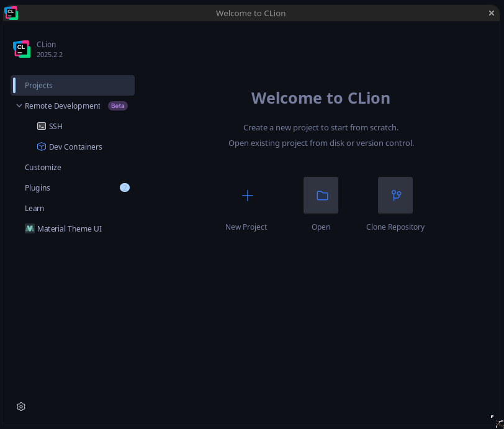Select SSH under Remote Development
Viewport: 504px width, 429px height.
pos(56,127)
